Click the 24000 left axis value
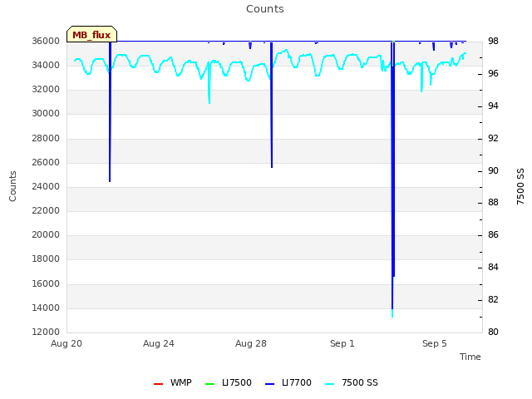 pyautogui.click(x=46, y=186)
